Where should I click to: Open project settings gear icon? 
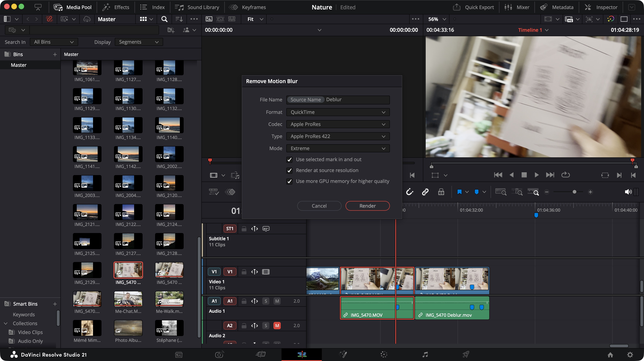[x=630, y=355]
